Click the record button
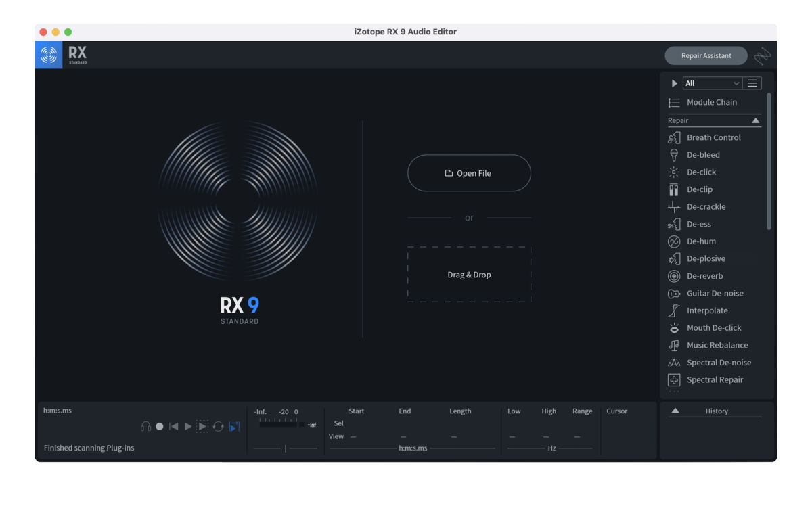The width and height of the screenshot is (812, 508). (160, 427)
